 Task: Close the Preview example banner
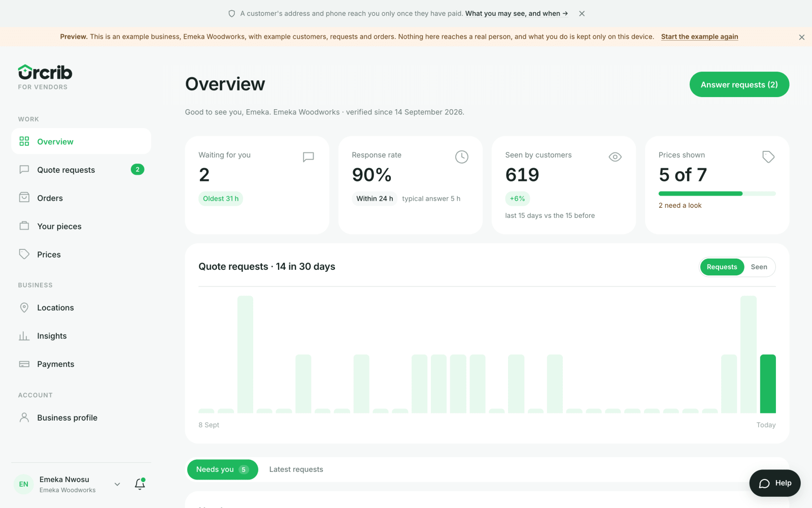(802, 37)
